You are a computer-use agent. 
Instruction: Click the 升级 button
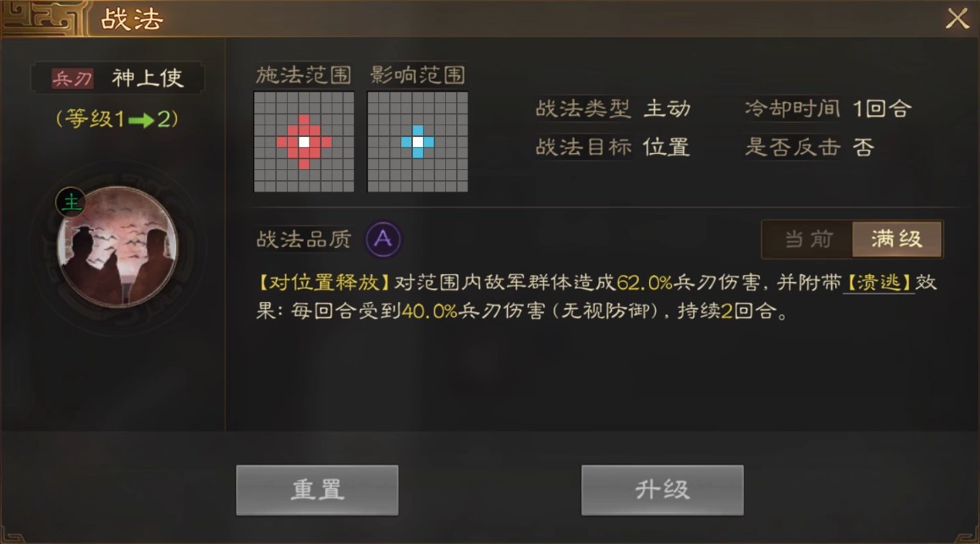coord(663,490)
